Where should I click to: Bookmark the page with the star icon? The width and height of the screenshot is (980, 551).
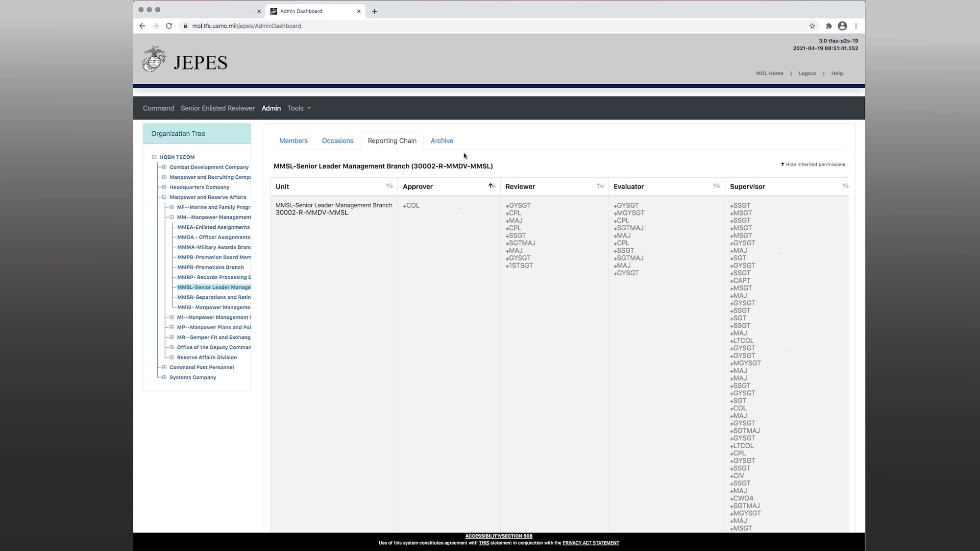point(812,26)
